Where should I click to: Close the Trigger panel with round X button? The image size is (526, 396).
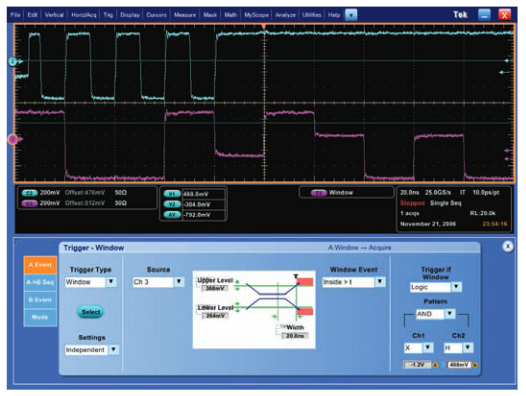(508, 247)
